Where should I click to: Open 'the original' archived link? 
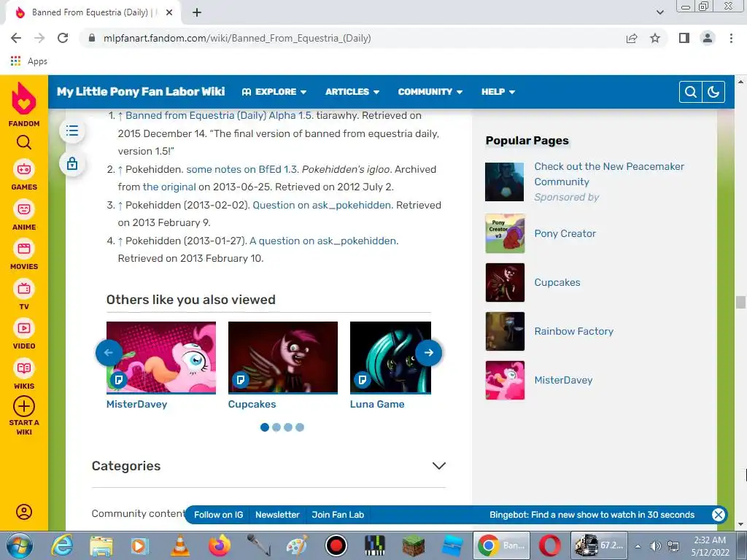click(169, 187)
